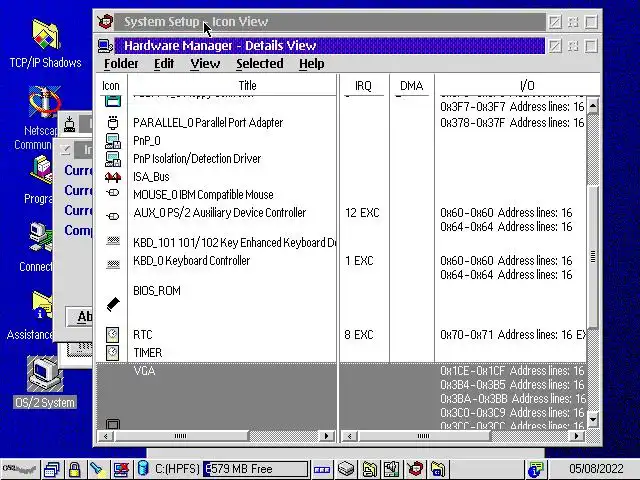The image size is (640, 480).
Task: Select the VGA row title
Action: (x=144, y=371)
